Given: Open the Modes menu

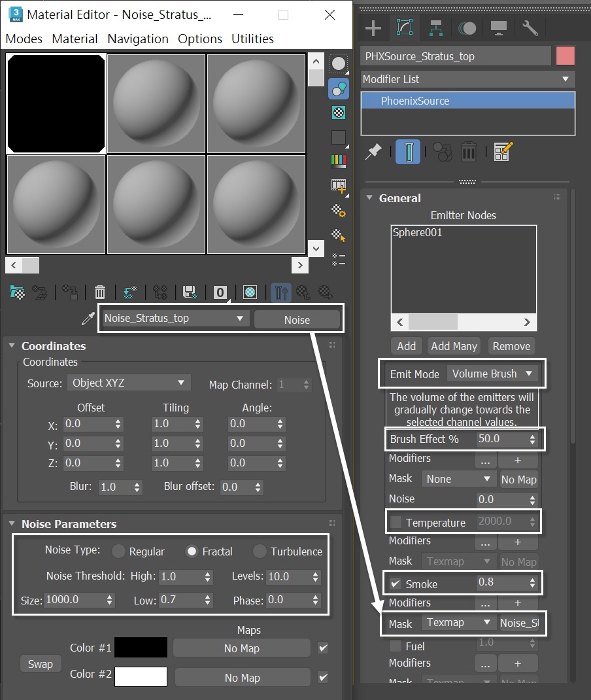Looking at the screenshot, I should coord(24,39).
